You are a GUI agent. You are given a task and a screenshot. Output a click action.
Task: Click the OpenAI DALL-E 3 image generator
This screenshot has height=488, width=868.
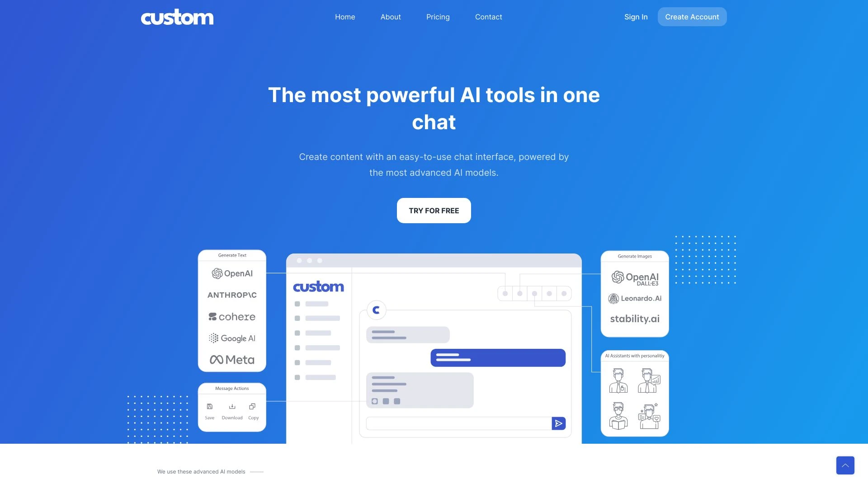[x=635, y=277]
